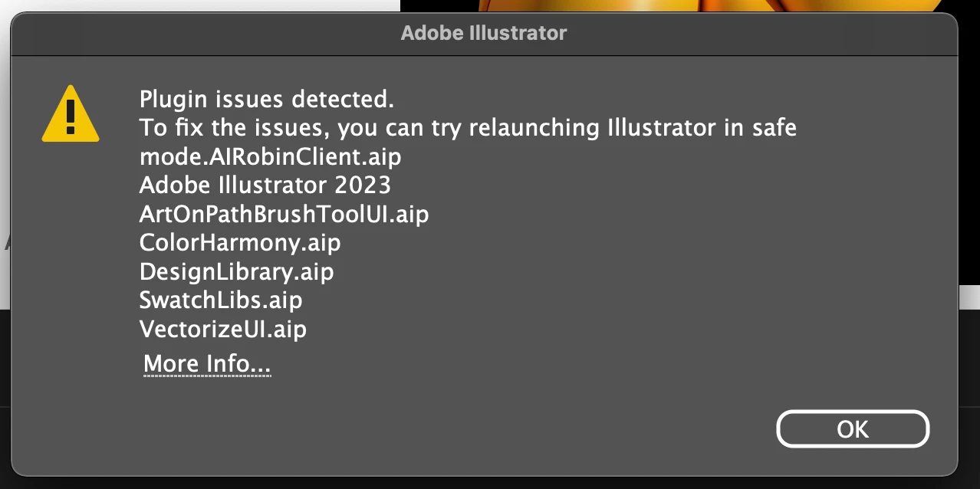Click the yellow warning triangle icon
Image resolution: width=980 pixels, height=489 pixels.
(71, 114)
